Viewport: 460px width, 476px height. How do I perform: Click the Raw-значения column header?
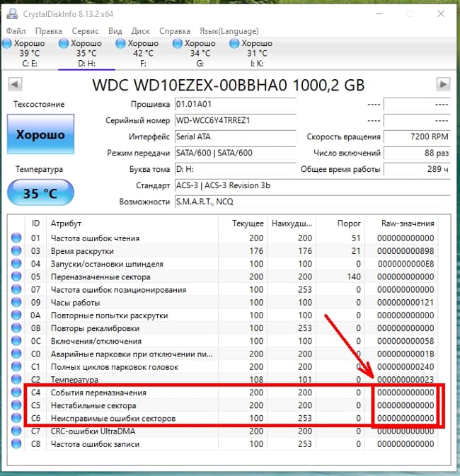(x=401, y=224)
